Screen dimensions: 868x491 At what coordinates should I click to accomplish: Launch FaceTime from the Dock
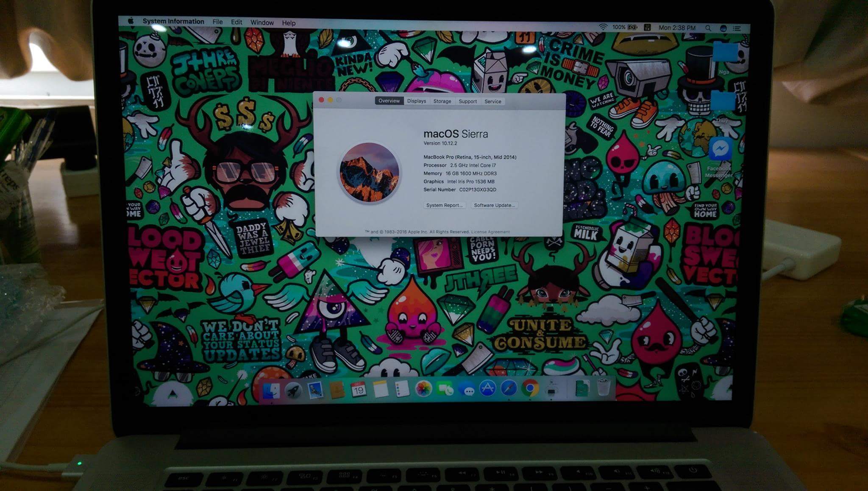pyautogui.click(x=445, y=389)
